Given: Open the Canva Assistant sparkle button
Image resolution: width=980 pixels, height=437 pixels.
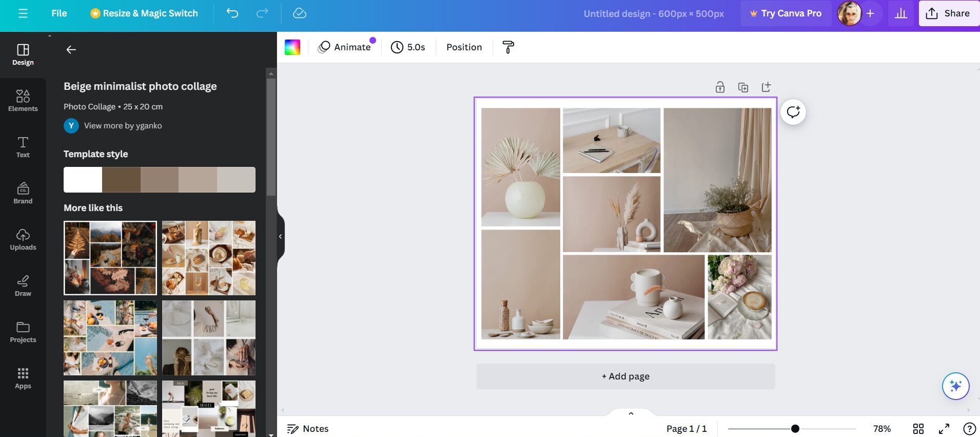Looking at the screenshot, I should (x=955, y=386).
